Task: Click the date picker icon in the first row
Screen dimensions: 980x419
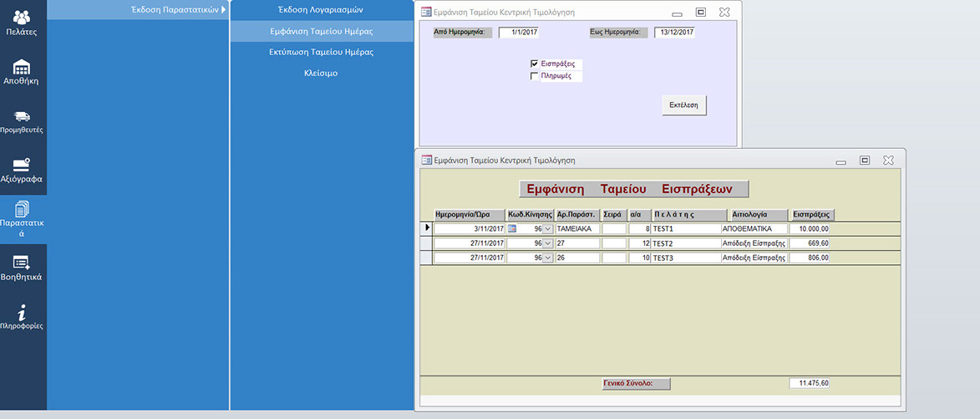Action: click(x=512, y=228)
